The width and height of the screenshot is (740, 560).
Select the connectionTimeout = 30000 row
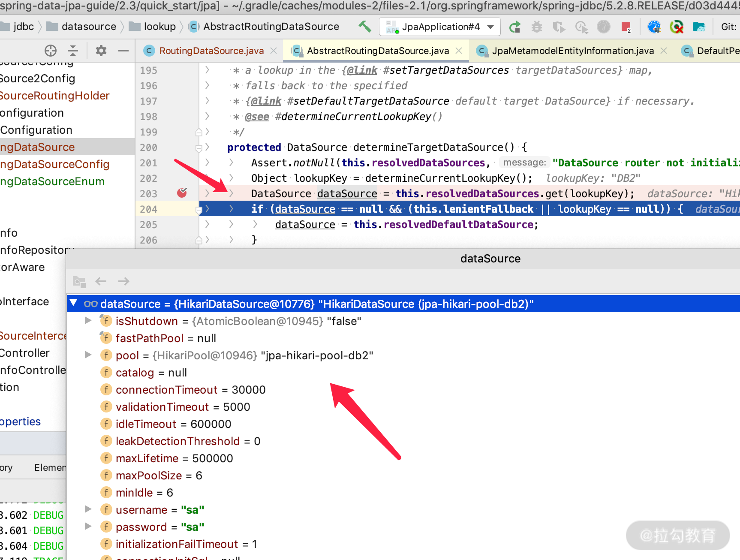[x=403, y=390]
